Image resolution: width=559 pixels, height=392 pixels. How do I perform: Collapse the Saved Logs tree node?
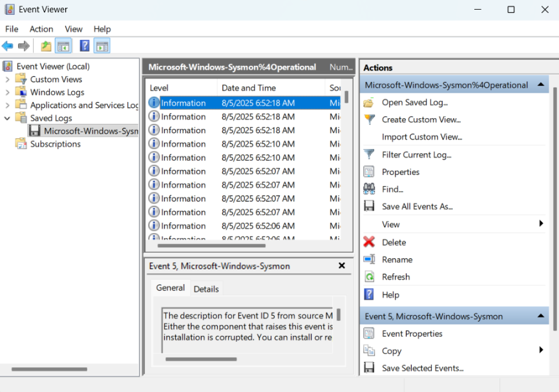coord(7,118)
